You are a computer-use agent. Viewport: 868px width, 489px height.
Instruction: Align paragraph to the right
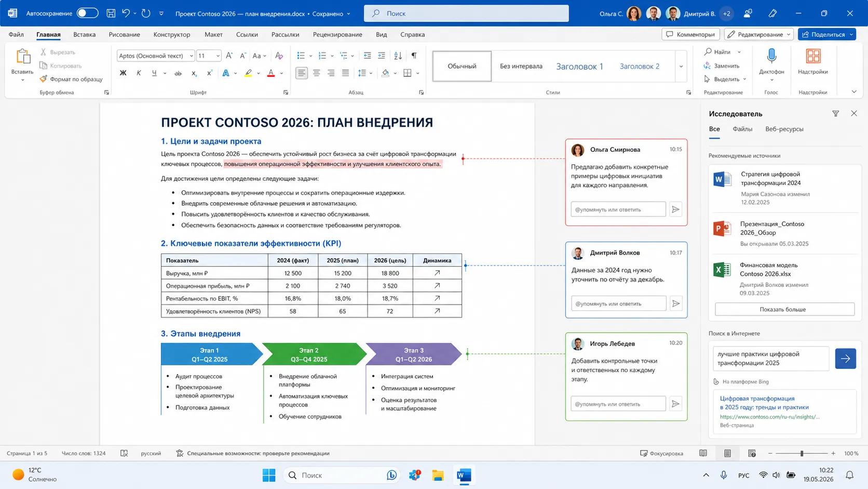click(x=331, y=73)
